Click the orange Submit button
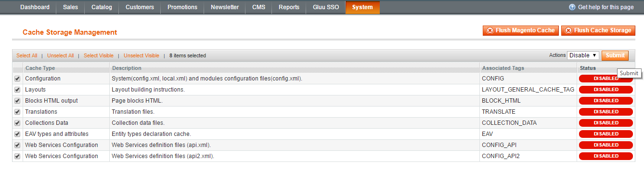The image size is (644, 174). (x=615, y=55)
